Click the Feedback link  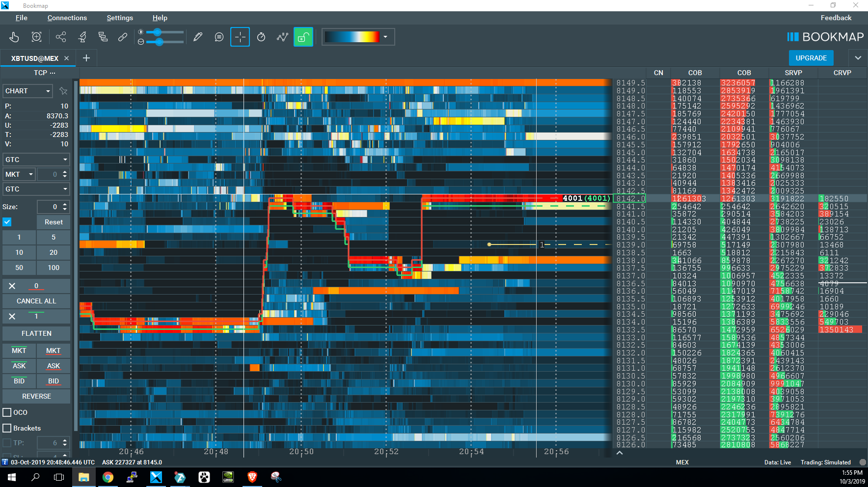click(836, 18)
